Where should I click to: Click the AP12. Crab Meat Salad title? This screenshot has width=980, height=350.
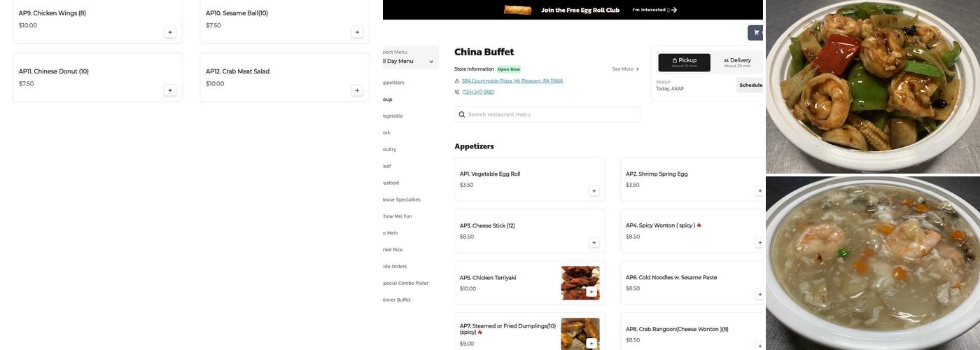[237, 71]
